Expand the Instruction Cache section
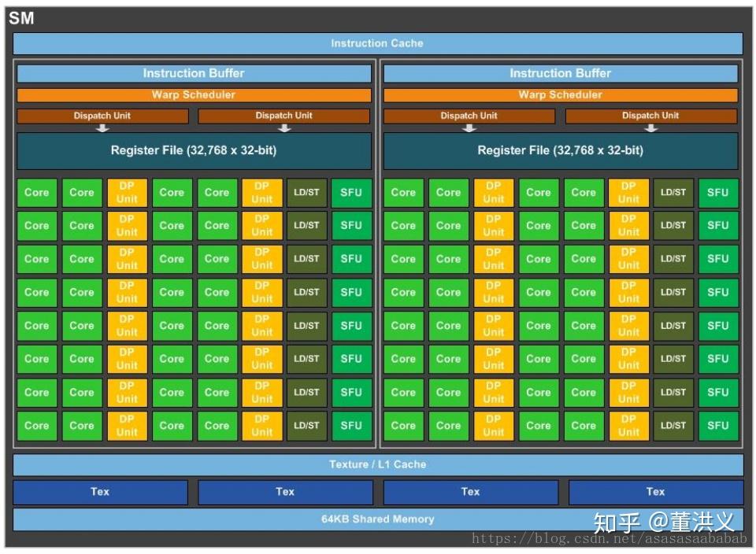 coord(378,43)
